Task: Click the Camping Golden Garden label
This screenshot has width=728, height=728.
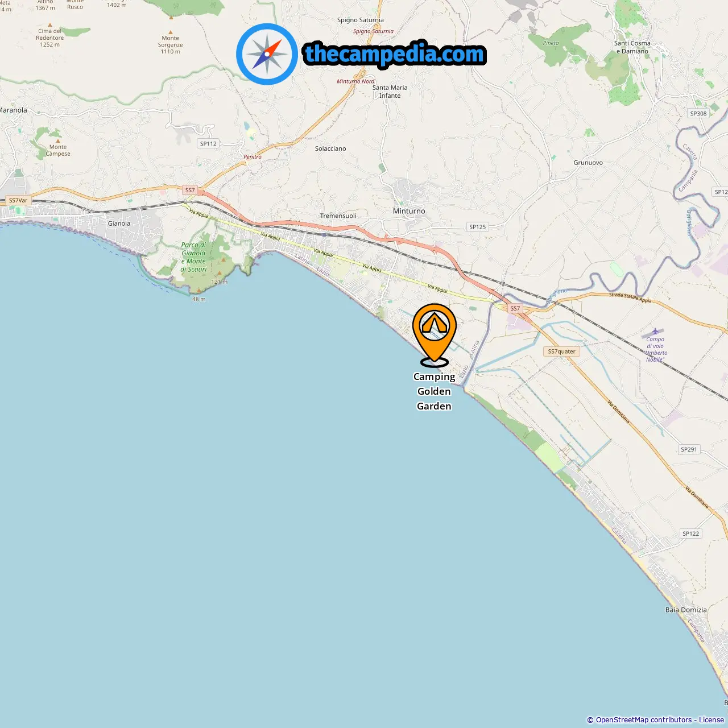Action: pyautogui.click(x=434, y=391)
